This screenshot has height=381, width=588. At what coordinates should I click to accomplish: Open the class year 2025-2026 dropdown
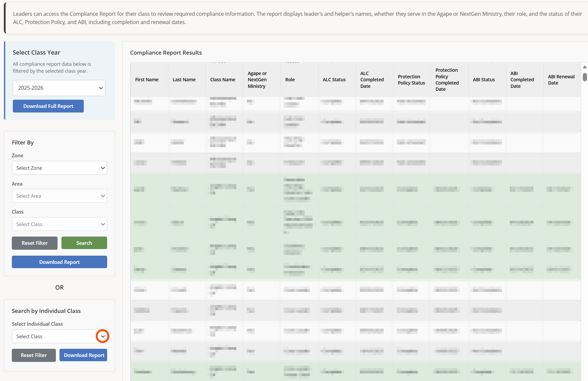pos(59,88)
